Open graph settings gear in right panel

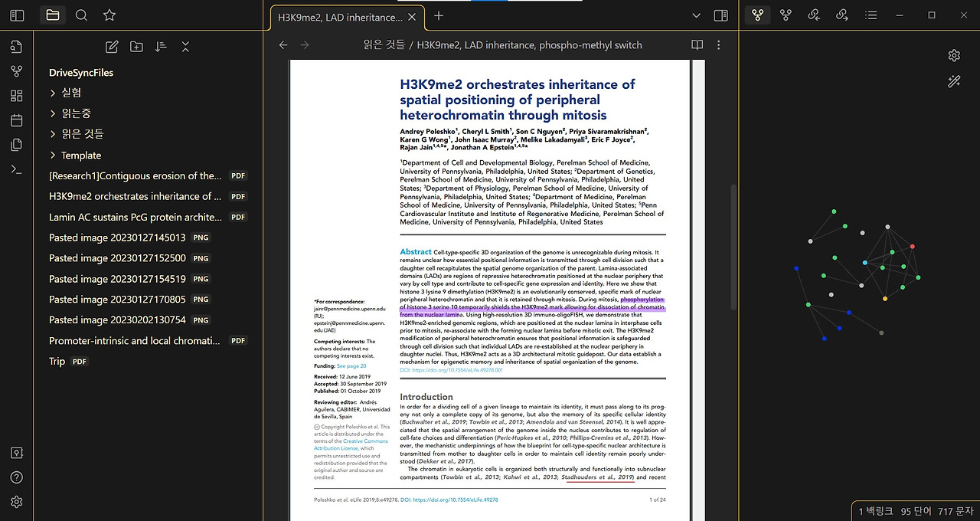point(954,55)
